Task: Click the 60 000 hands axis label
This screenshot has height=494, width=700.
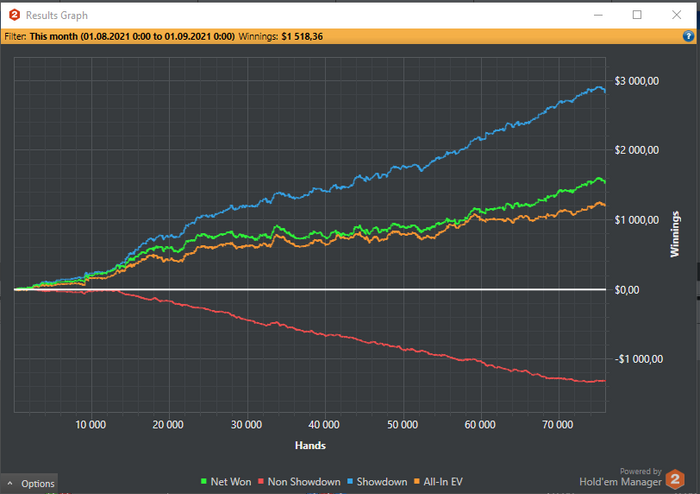Action: click(480, 424)
